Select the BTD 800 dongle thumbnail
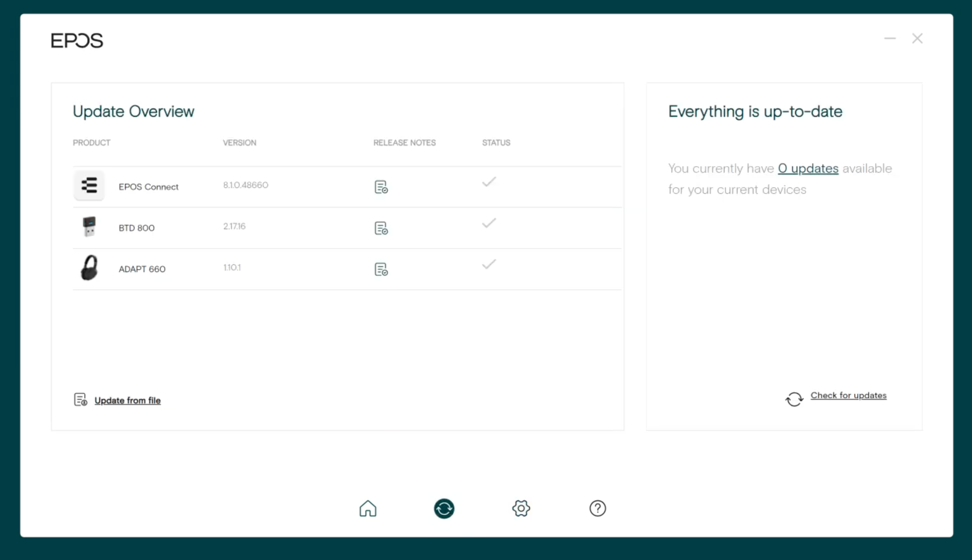This screenshot has width=972, height=560. coord(89,227)
